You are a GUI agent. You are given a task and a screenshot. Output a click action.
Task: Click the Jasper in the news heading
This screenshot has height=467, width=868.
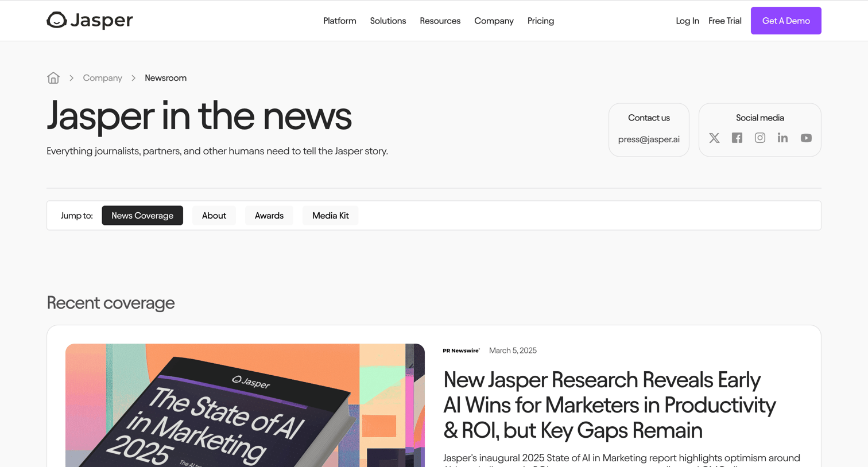199,115
